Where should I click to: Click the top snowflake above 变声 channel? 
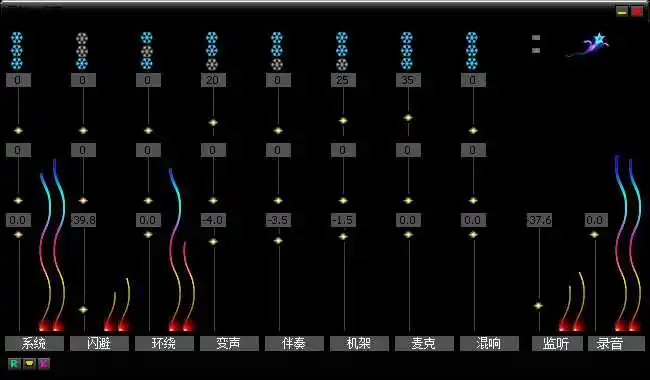(212, 38)
